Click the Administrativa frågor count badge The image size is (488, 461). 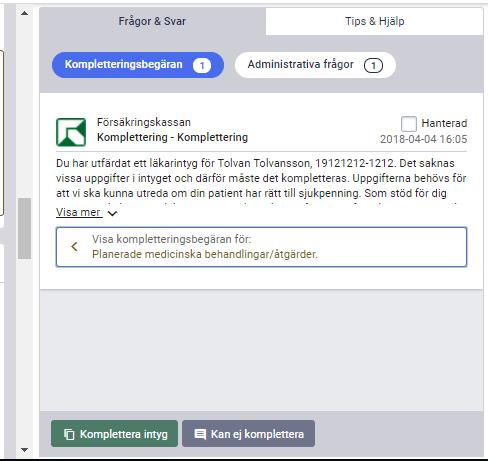[x=373, y=65]
